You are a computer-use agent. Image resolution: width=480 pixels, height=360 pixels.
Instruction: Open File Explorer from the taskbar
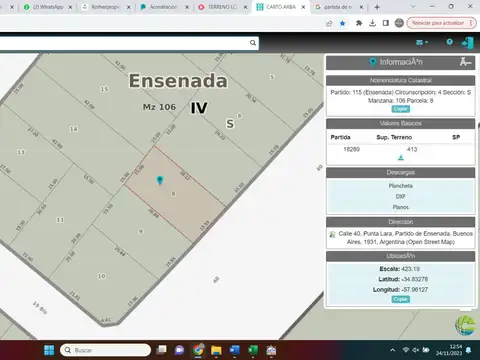[216, 350]
